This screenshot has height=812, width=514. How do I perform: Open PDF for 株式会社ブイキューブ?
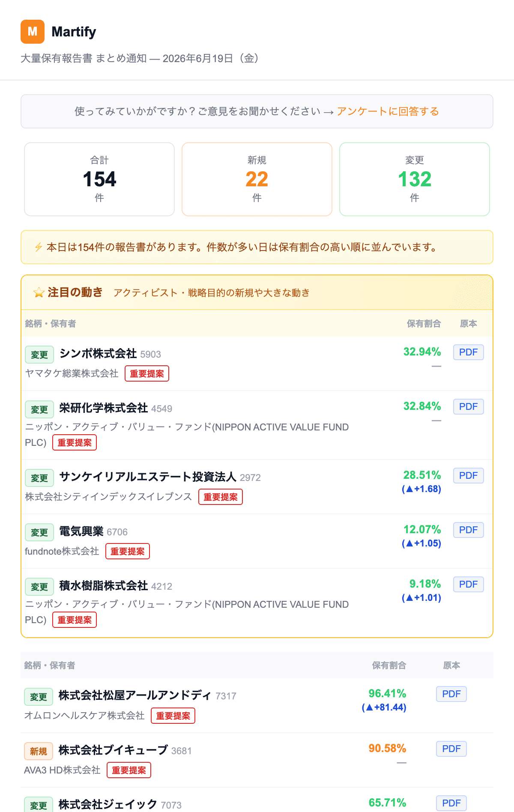click(x=451, y=749)
